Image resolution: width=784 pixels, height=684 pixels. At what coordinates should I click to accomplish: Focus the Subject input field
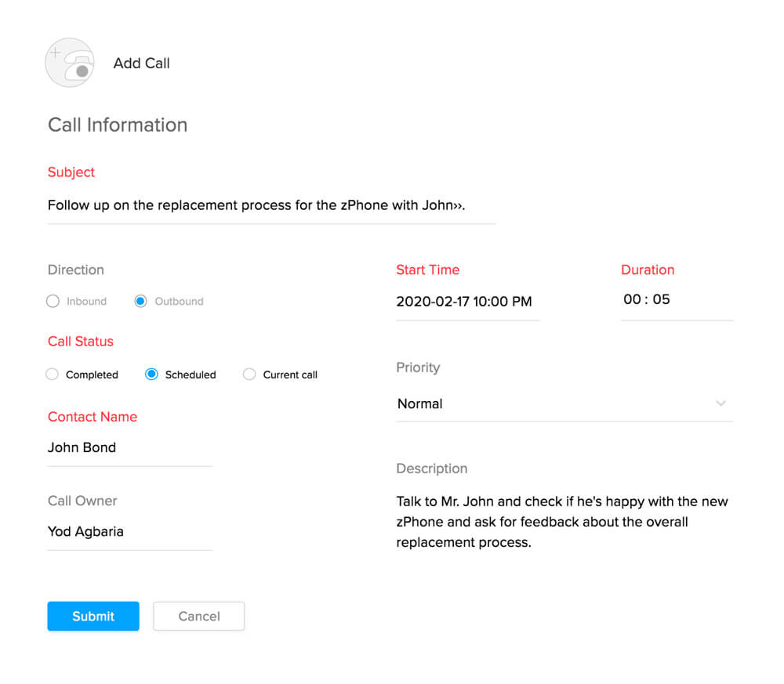(x=271, y=206)
